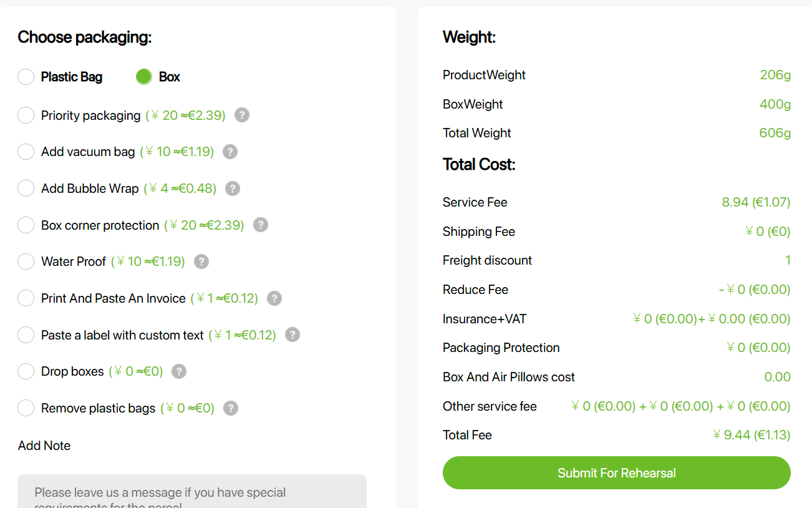Open help icon for Remove plastic bags
Image resolution: width=812 pixels, height=508 pixels.
point(231,408)
